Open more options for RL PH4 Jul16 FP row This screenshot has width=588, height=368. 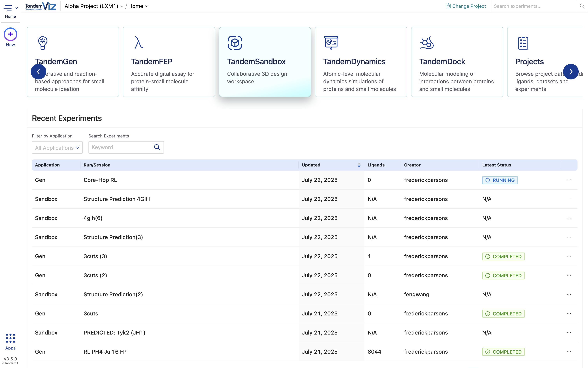569,352
